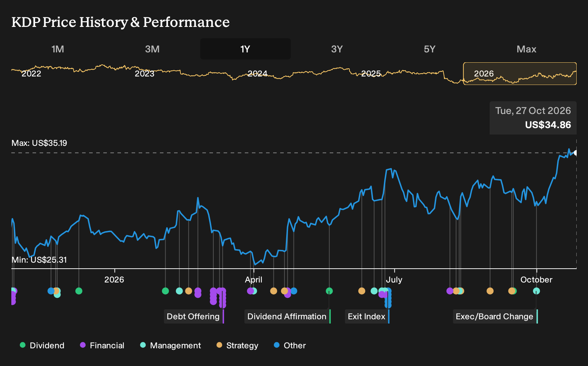Choose the 5Y time range tab

[x=430, y=49]
